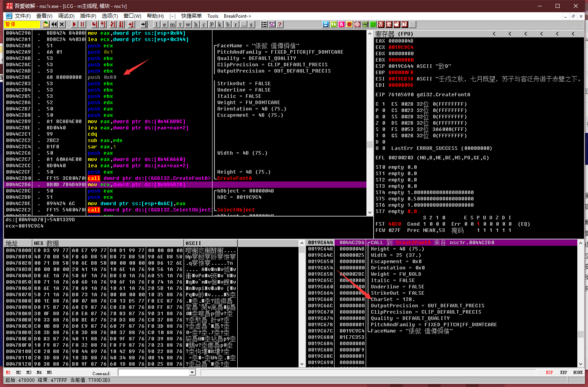This screenshot has width=588, height=387.
Task: Open the 窗口(W) menu
Action: pos(132,16)
